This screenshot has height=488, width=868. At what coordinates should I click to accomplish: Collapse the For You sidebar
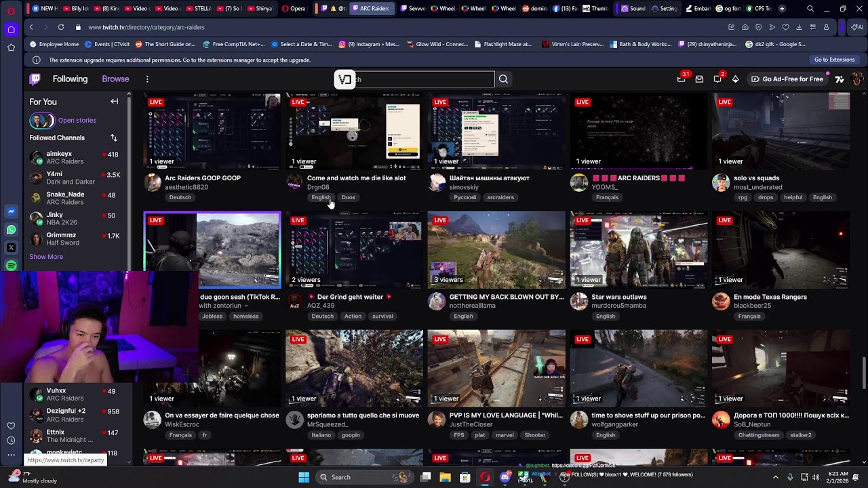115,102
